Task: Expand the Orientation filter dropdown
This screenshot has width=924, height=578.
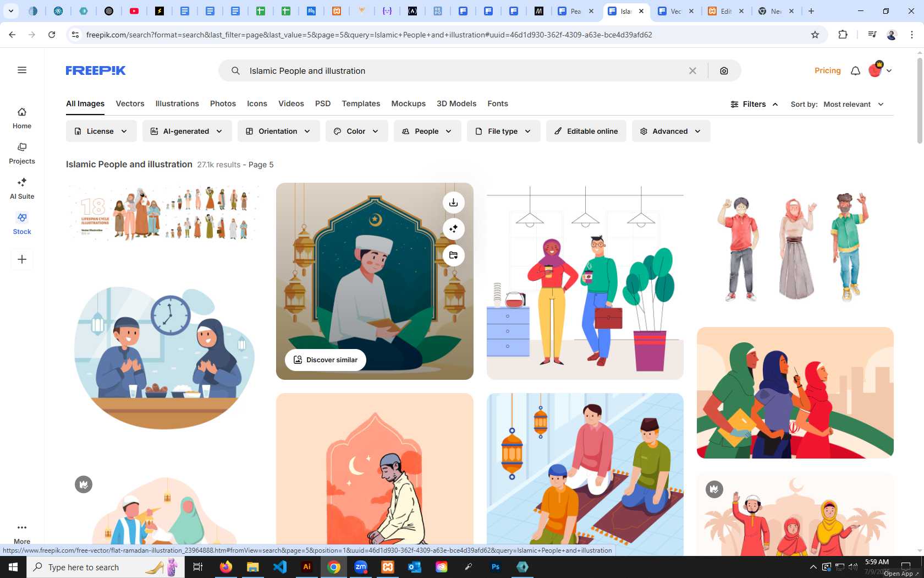Action: [x=278, y=131]
